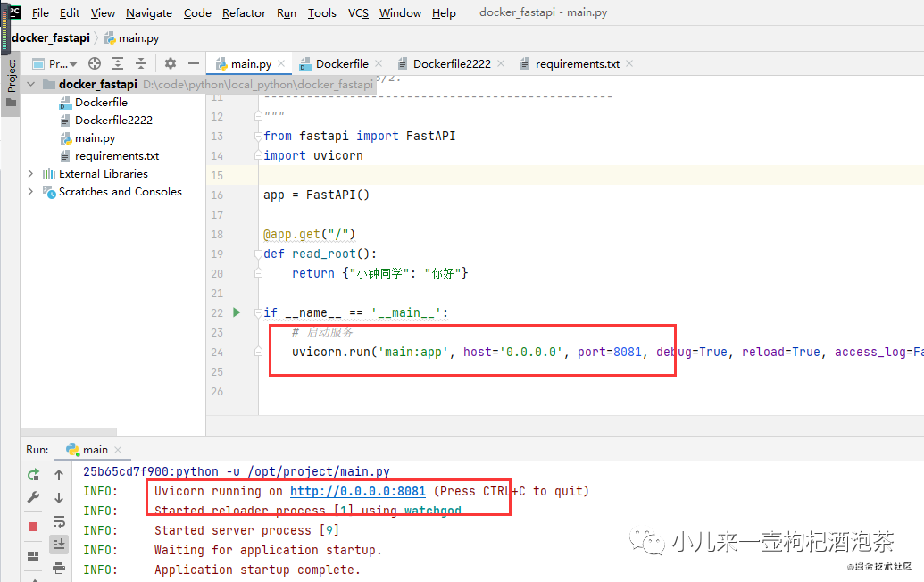
Task: Open Project panel settings gear
Action: [171, 63]
